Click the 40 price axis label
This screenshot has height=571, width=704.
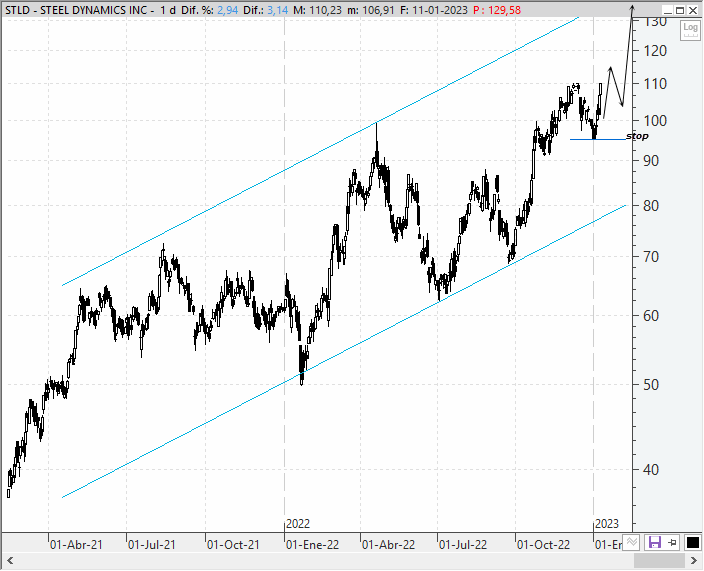tap(651, 470)
